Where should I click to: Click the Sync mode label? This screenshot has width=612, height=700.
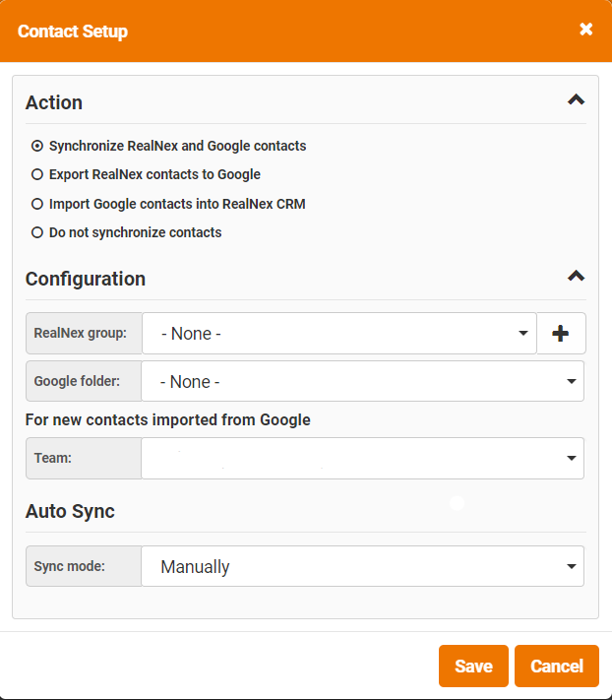click(x=70, y=566)
